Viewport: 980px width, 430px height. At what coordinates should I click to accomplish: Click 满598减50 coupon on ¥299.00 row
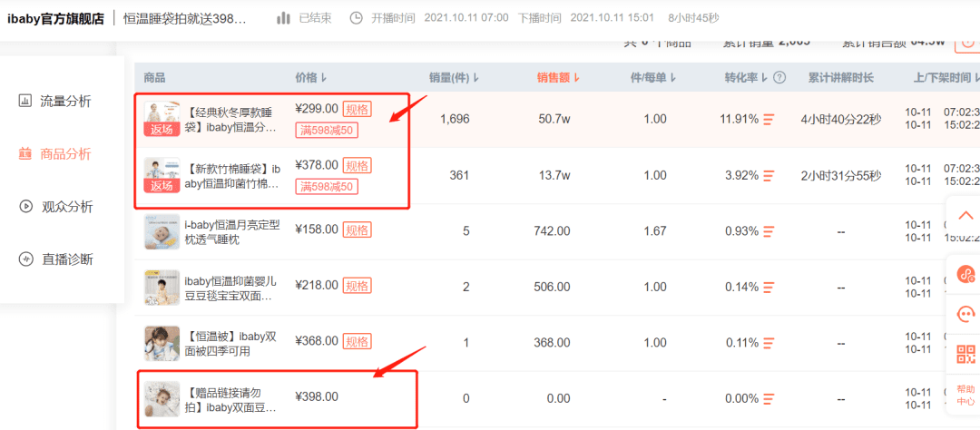(327, 130)
